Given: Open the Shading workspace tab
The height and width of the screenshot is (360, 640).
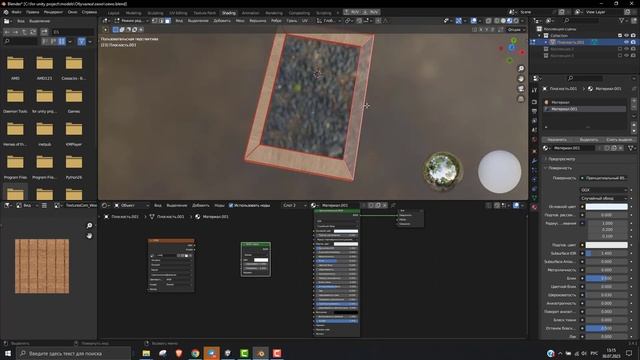Looking at the screenshot, I should [x=229, y=13].
